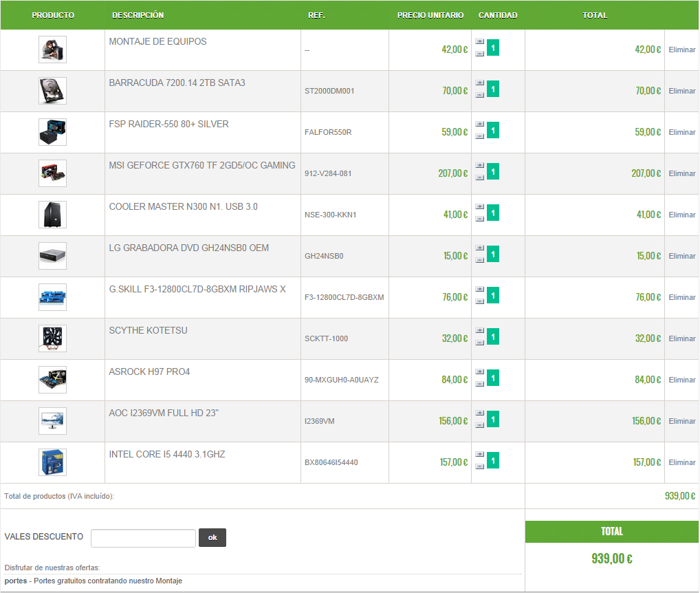Click quantity field of MSI GEFORCE GTX760
The height and width of the screenshot is (593, 700).
tap(493, 171)
